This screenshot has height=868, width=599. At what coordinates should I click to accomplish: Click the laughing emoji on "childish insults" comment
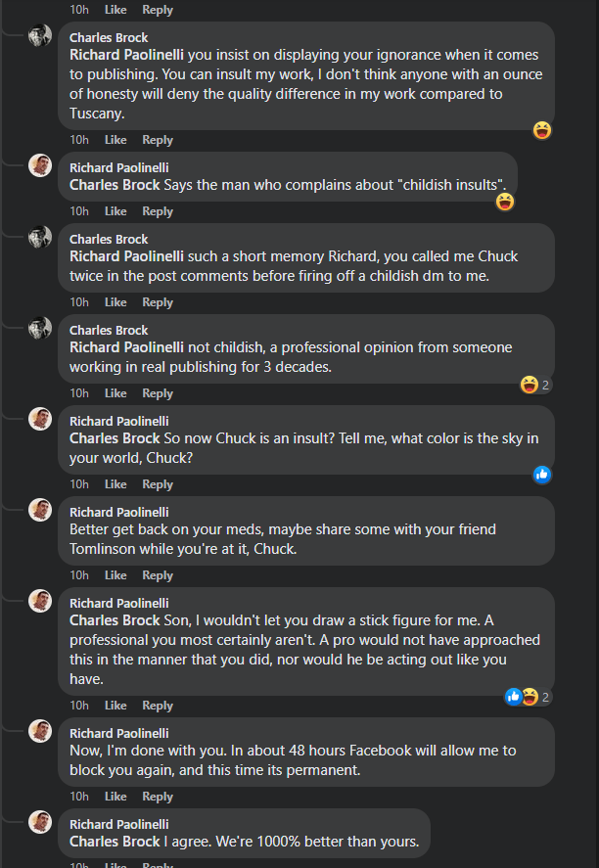point(505,202)
